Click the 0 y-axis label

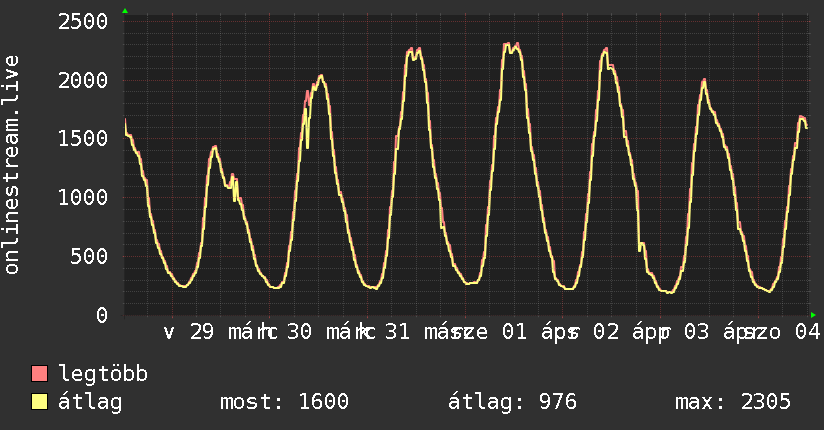(102, 315)
